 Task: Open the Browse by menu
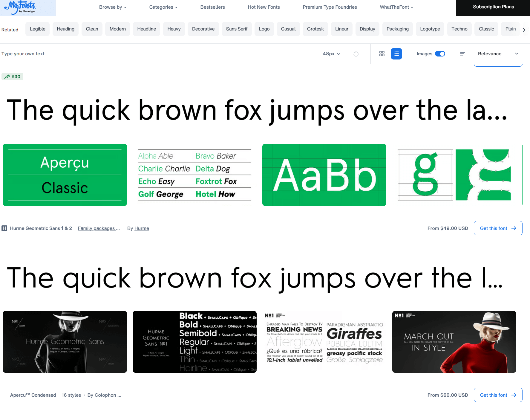click(113, 7)
